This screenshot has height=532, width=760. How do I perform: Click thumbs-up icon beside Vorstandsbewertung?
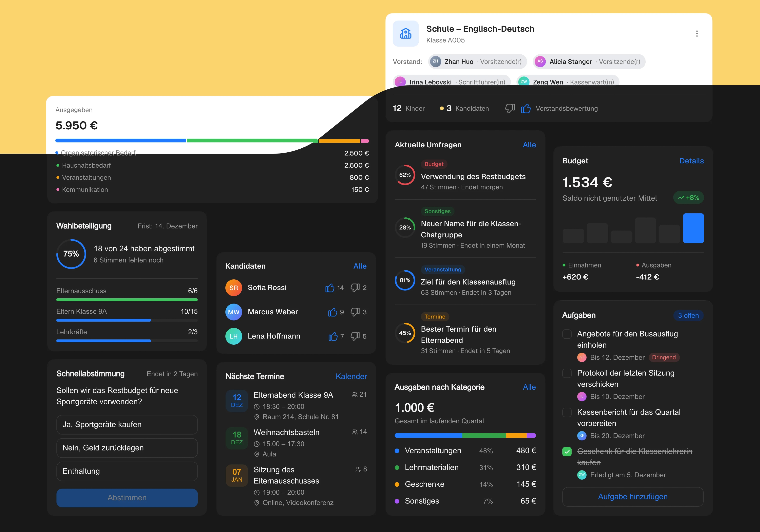[526, 108]
